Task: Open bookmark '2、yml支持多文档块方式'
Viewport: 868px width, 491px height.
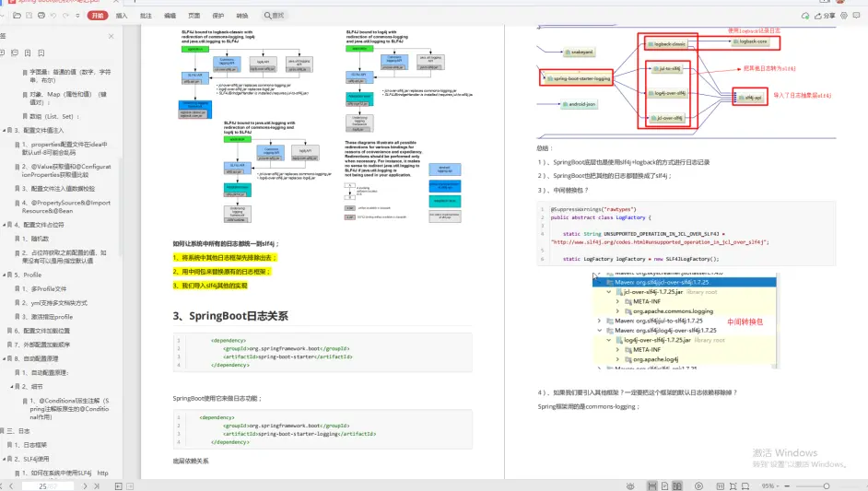Action: [x=54, y=303]
